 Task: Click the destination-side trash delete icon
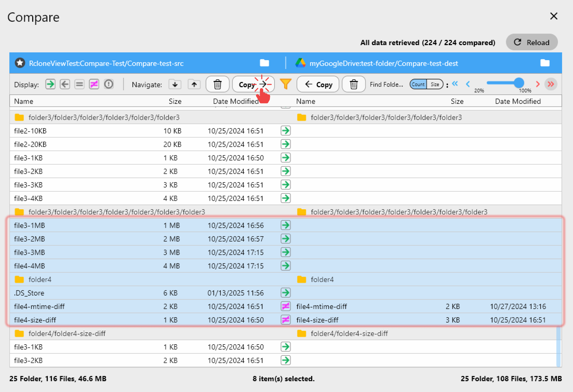click(x=353, y=84)
